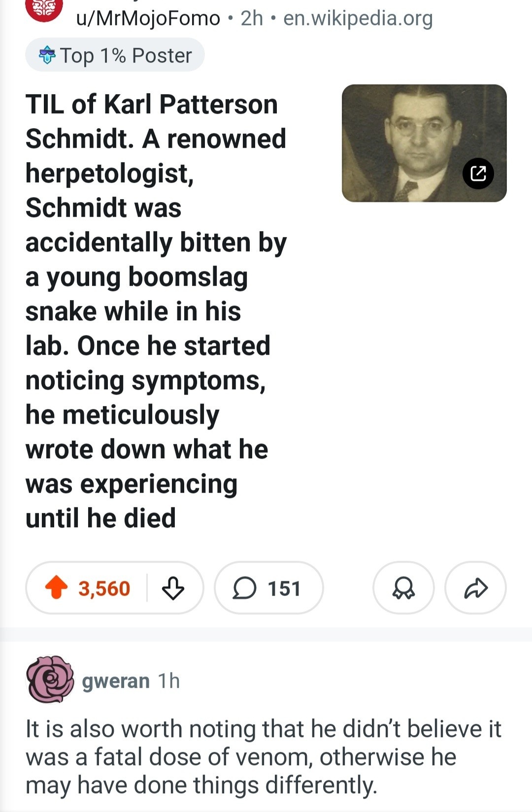This screenshot has width=532, height=812.
Task: Tap gweran's comment about fatal venom dose
Action: click(x=264, y=757)
